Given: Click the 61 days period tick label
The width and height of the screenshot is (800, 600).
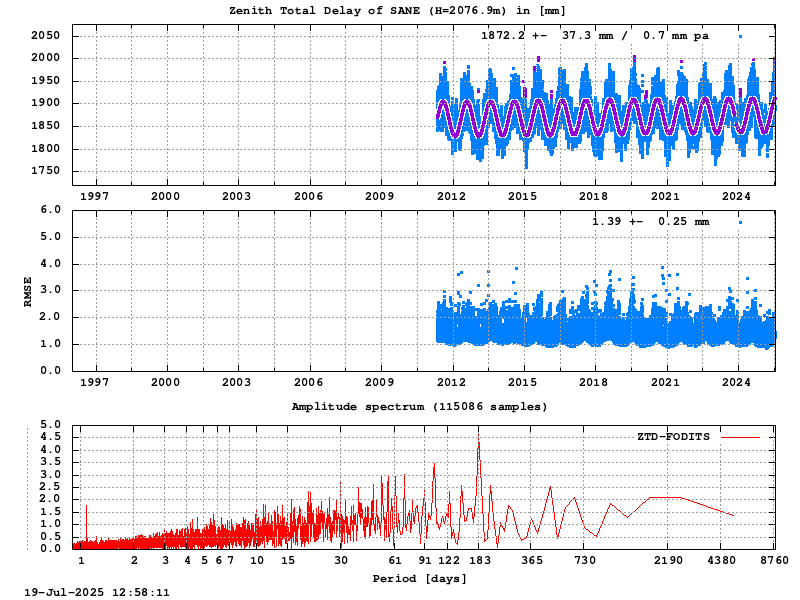Looking at the screenshot, I should 395,561.
